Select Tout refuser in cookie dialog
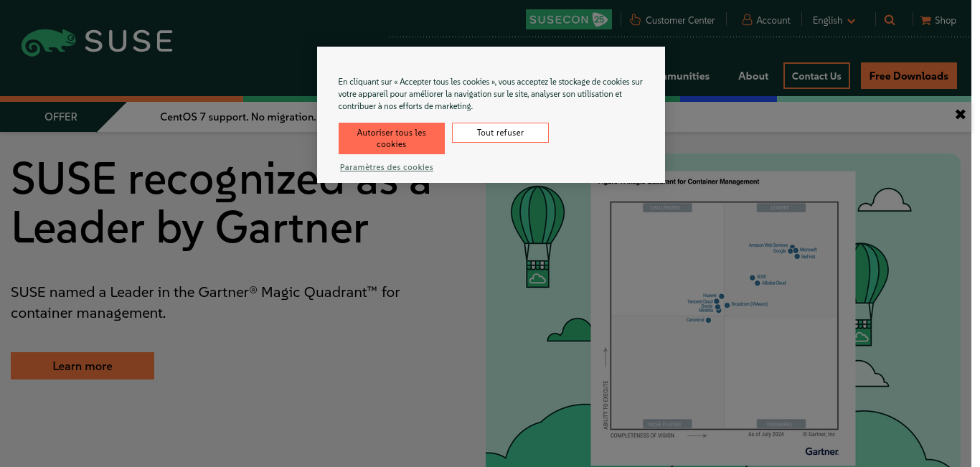 pos(500,133)
